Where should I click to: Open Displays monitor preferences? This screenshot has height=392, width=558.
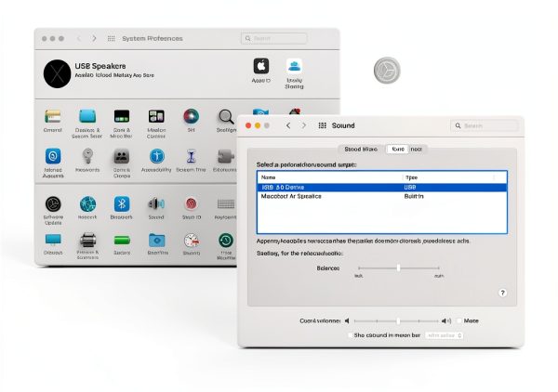coord(53,241)
